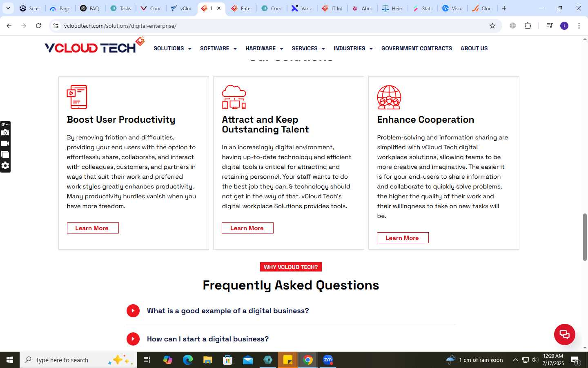Click the 'Frequently Asked Questions' heading
Viewport: 588px width, 368px height.
pos(291,285)
